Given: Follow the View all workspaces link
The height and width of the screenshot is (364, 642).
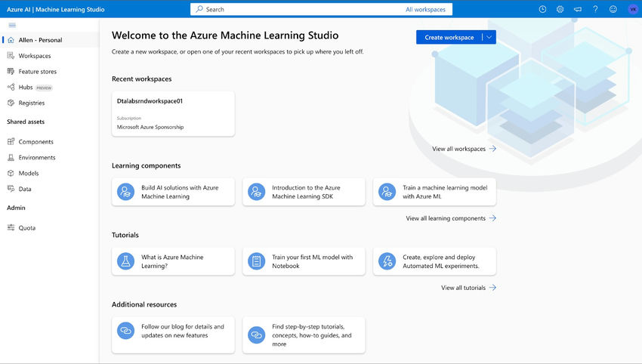Looking at the screenshot, I should tap(464, 149).
